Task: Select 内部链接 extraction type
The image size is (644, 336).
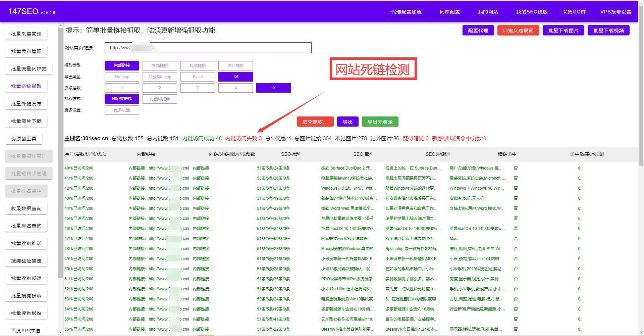Action: (x=122, y=66)
